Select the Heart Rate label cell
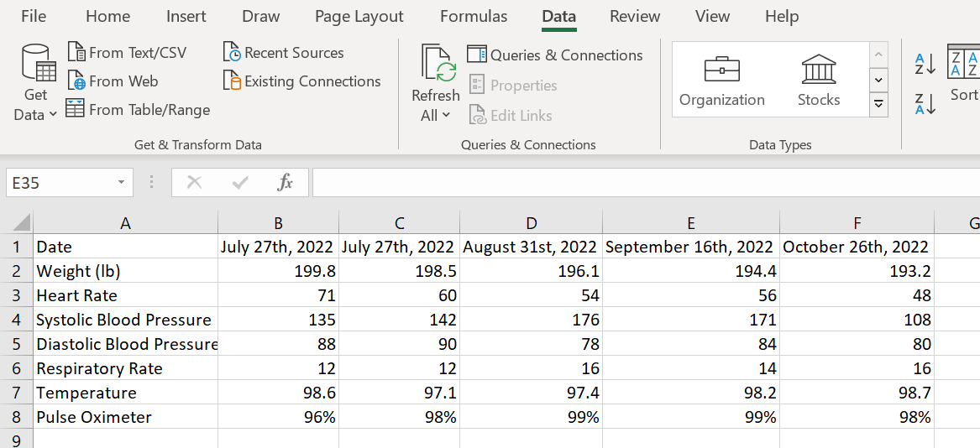 tap(125, 295)
